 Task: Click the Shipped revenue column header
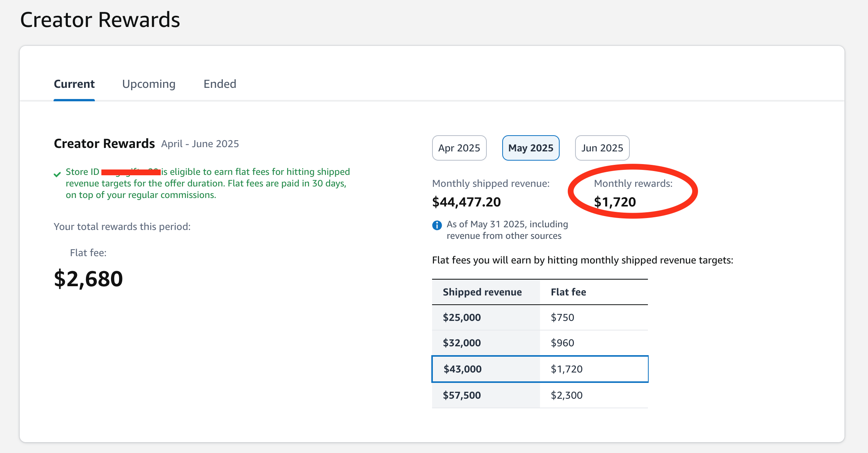pos(482,292)
